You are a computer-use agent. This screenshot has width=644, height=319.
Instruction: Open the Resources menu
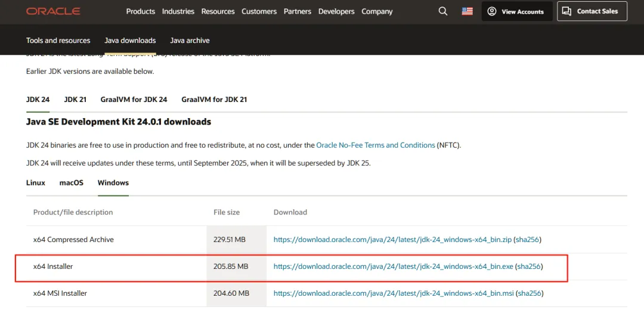pyautogui.click(x=218, y=11)
